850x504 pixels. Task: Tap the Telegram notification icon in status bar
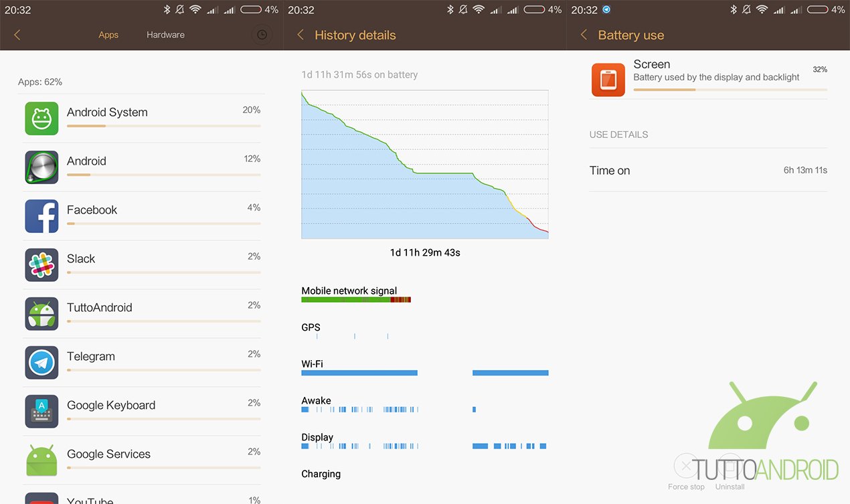606,10
